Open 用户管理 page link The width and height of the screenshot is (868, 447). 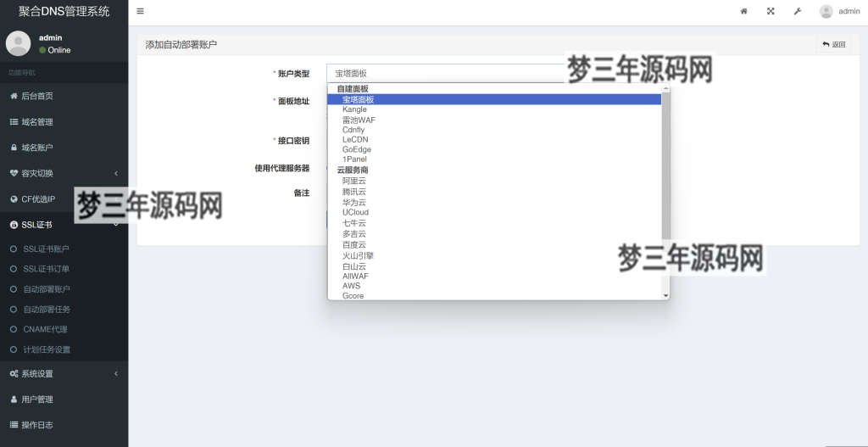click(64, 400)
